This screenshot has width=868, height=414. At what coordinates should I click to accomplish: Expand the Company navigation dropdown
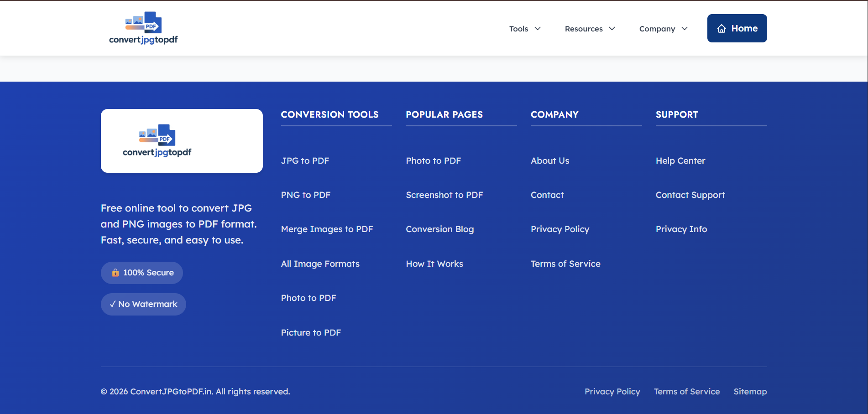click(663, 28)
